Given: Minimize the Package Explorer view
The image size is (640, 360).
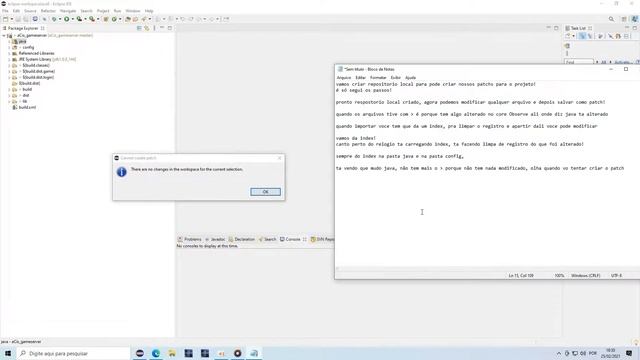Looking at the screenshot, I should click(x=162, y=28).
